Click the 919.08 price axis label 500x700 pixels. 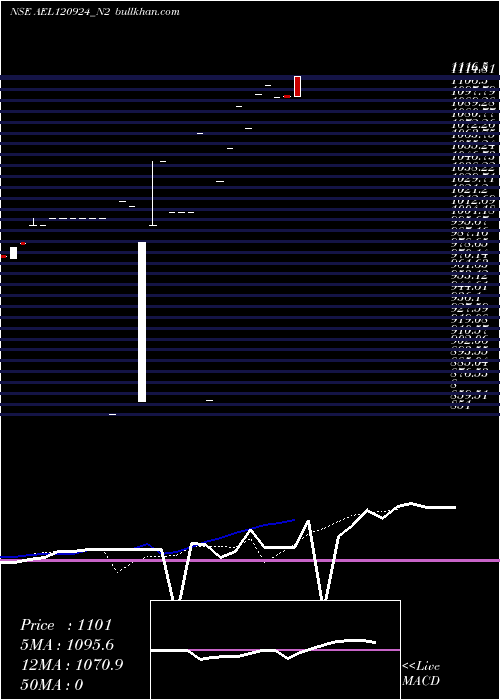click(469, 321)
